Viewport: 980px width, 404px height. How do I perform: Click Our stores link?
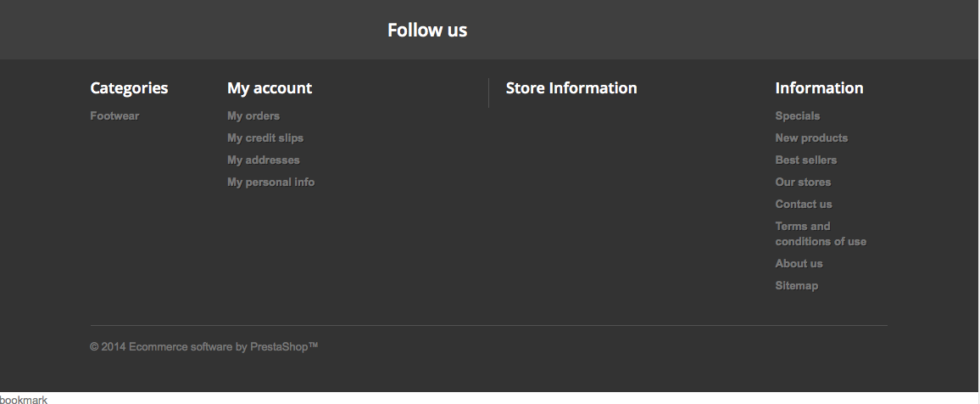(x=802, y=182)
